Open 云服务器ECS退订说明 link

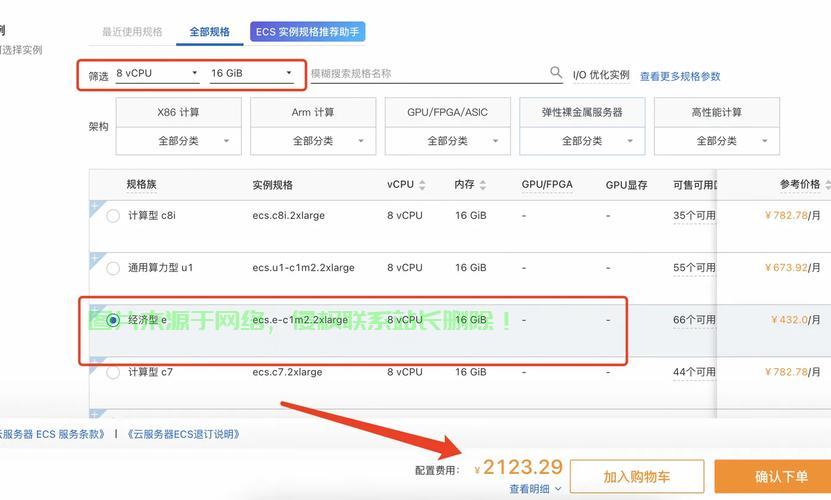pyautogui.click(x=183, y=434)
